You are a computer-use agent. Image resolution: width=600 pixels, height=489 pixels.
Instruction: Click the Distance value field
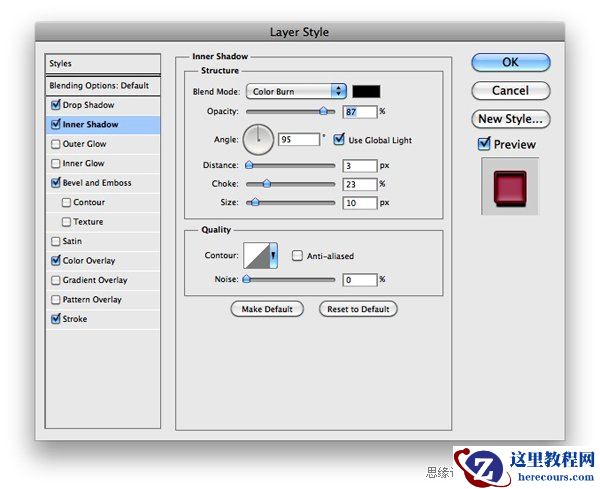coord(360,166)
